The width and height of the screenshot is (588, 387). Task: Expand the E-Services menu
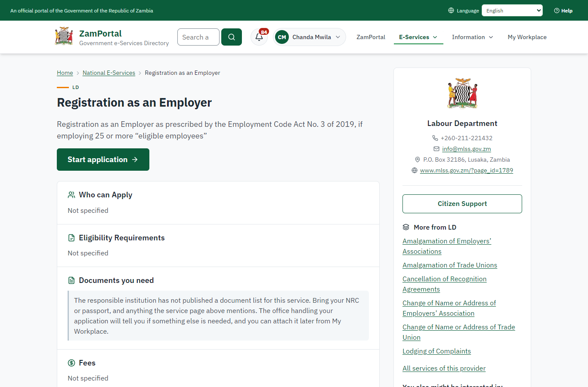(x=418, y=37)
